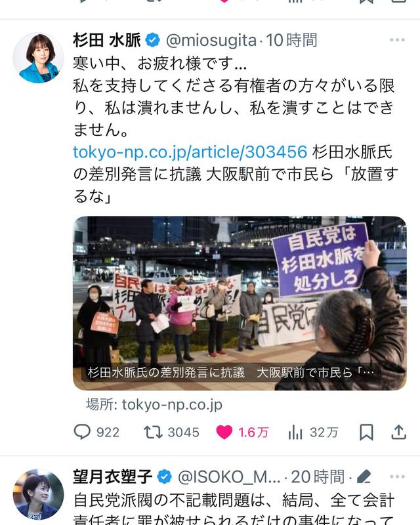Open the 望月衣塑子 display name
Image resolution: width=420 pixels, height=525 pixels.
click(113, 477)
